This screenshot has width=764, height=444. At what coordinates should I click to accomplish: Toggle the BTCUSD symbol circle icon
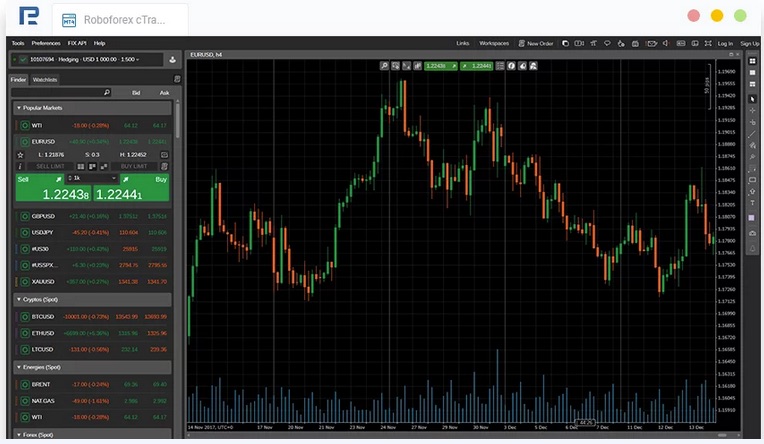click(x=25, y=317)
